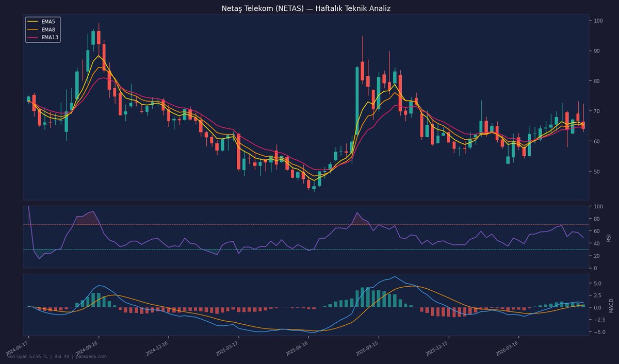Click the 20 tick label on the RSI axis
The width and height of the screenshot is (619, 364).
click(x=597, y=256)
